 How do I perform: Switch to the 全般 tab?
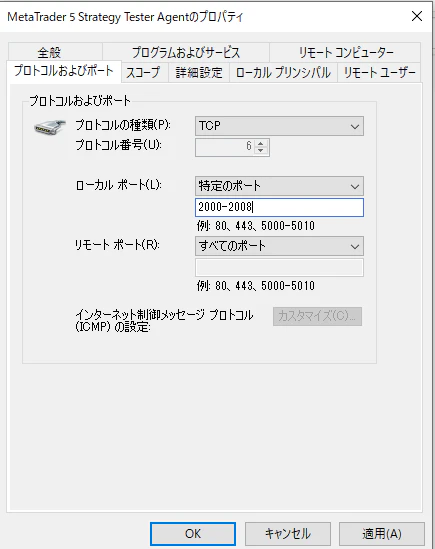pyautogui.click(x=55, y=52)
